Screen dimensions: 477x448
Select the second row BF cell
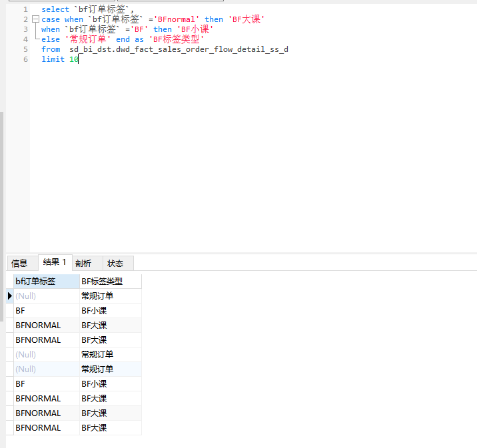point(47,311)
